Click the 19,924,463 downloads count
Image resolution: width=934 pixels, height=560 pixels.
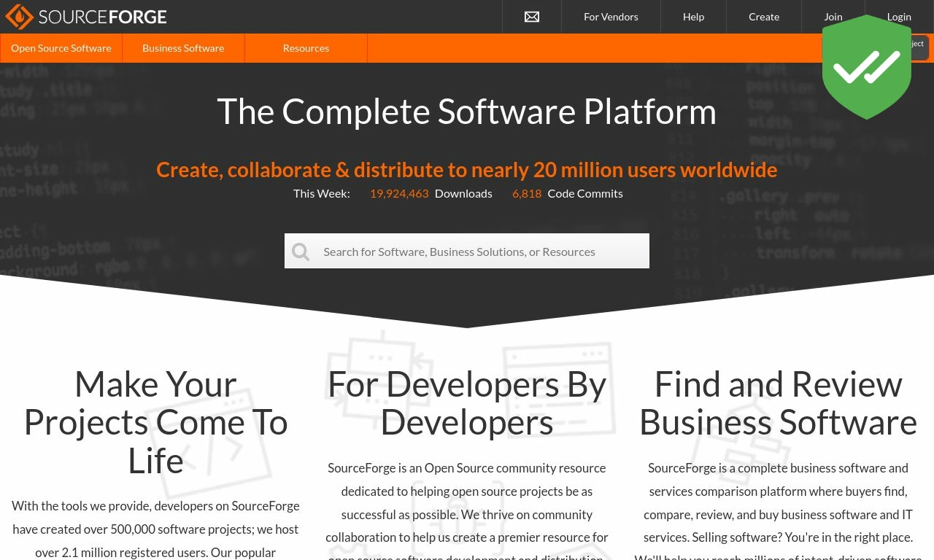click(x=399, y=193)
